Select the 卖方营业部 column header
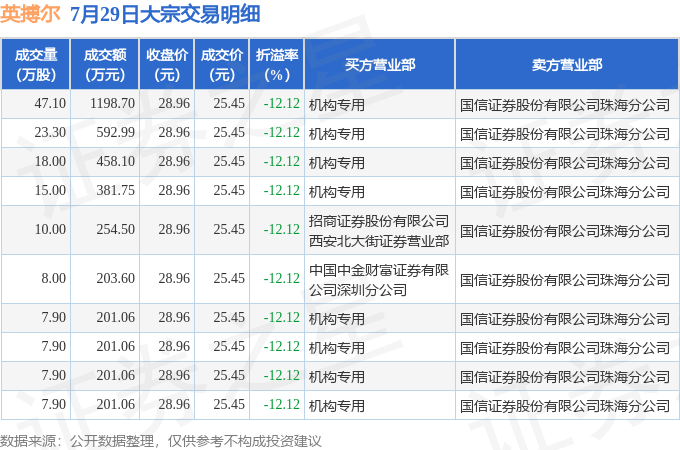The width and height of the screenshot is (680, 450). [x=567, y=65]
